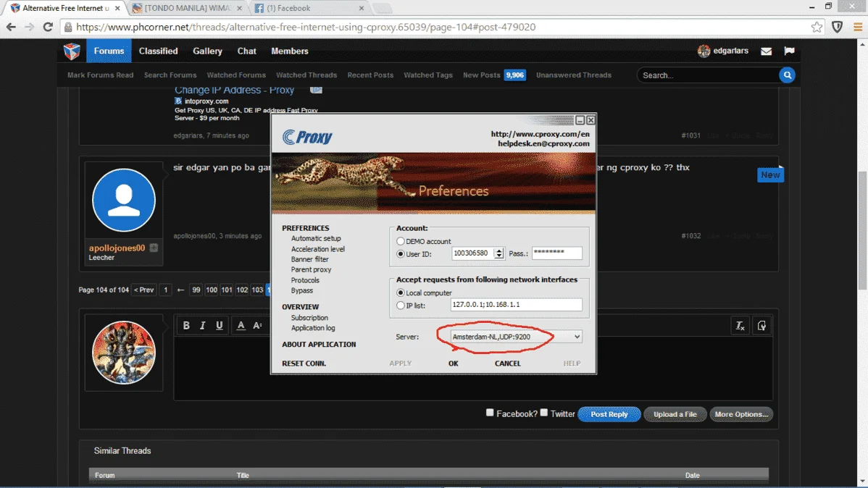Open Automatic setup preferences

(x=315, y=238)
